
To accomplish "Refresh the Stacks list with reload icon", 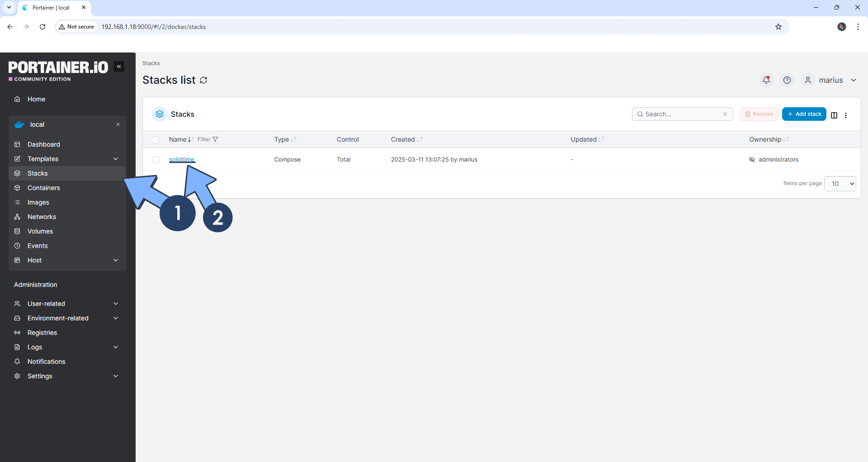I will click(204, 80).
